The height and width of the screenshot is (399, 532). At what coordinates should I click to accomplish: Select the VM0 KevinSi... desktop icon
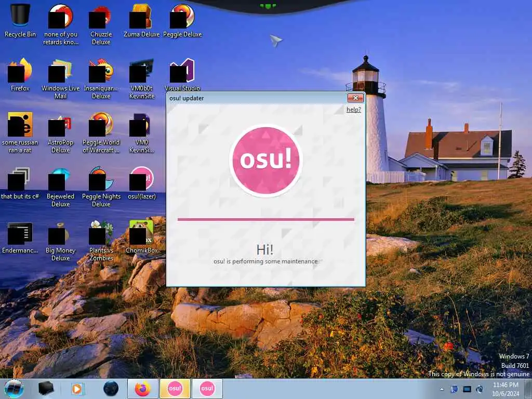click(141, 132)
